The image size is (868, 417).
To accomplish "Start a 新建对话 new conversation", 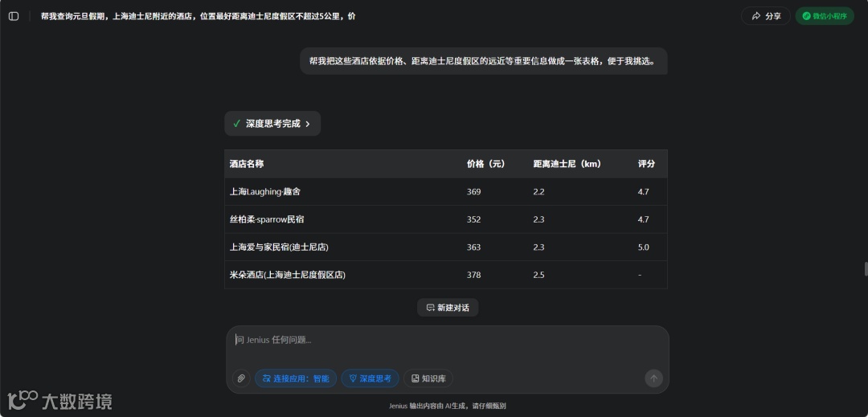I will tap(448, 308).
